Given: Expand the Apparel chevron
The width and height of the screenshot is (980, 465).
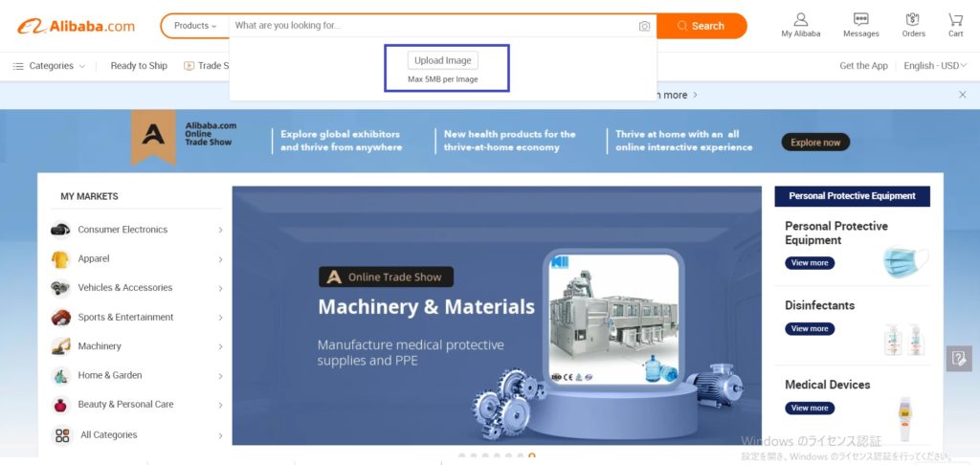Looking at the screenshot, I should pos(221,259).
